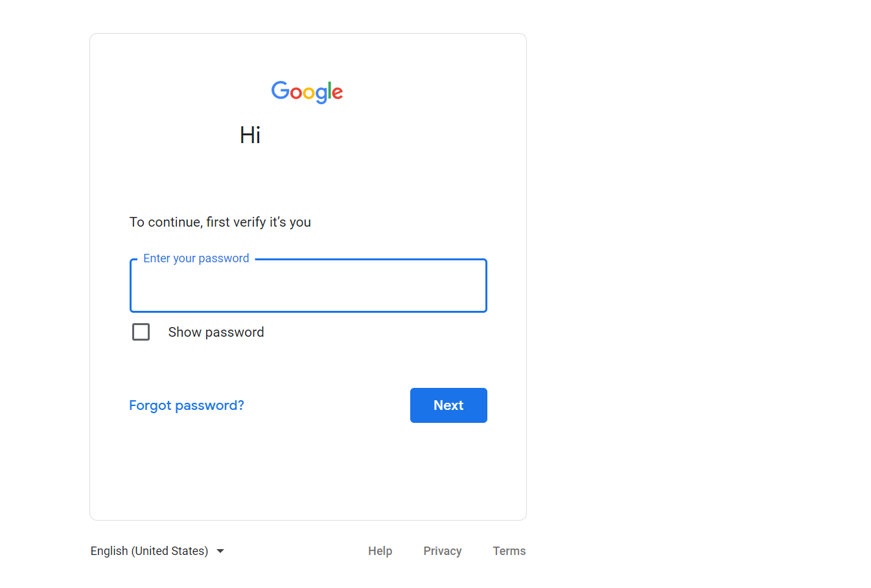
Task: Click the lowercase blue g in logo
Action: 321,96
